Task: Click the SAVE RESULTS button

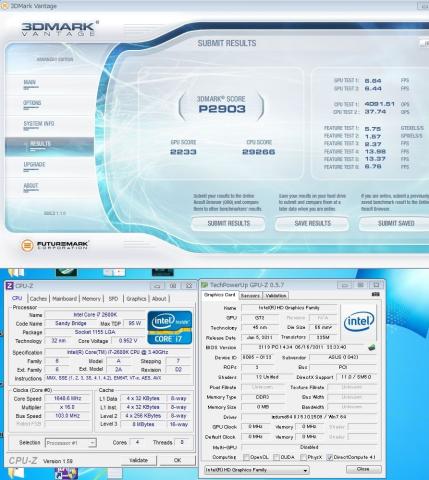Action: 312,224
